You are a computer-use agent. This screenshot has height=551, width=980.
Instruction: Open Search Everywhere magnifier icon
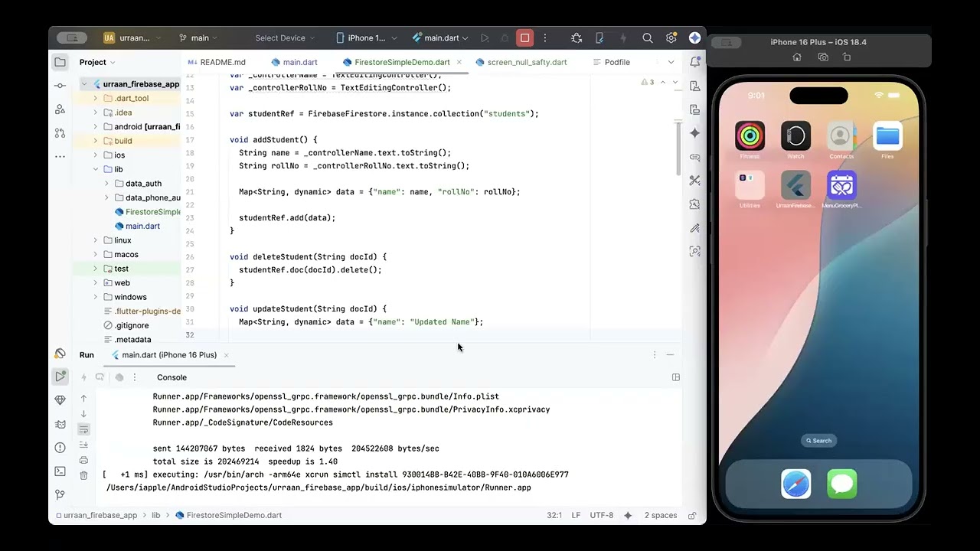point(648,37)
